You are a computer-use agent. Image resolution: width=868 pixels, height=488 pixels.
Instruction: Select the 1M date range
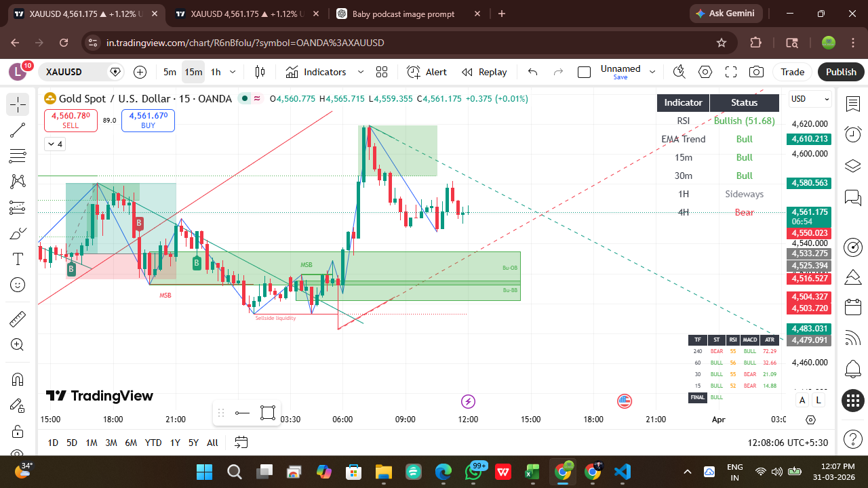91,443
